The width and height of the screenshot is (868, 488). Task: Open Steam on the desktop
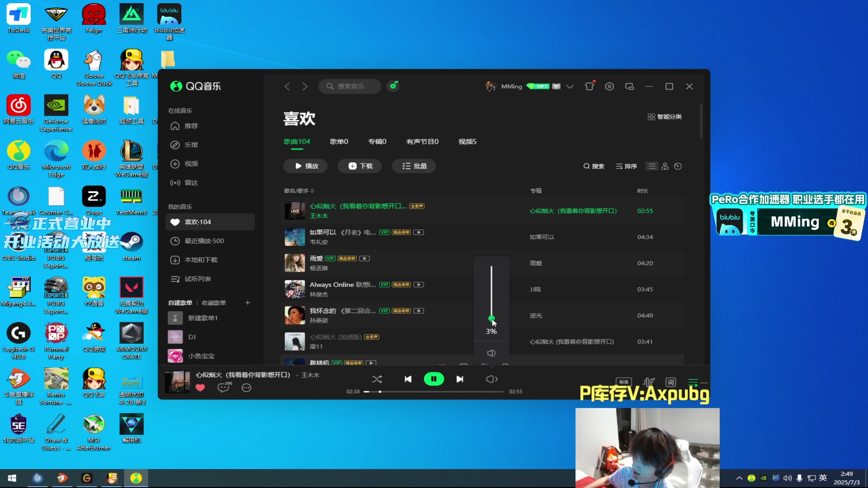(x=132, y=247)
